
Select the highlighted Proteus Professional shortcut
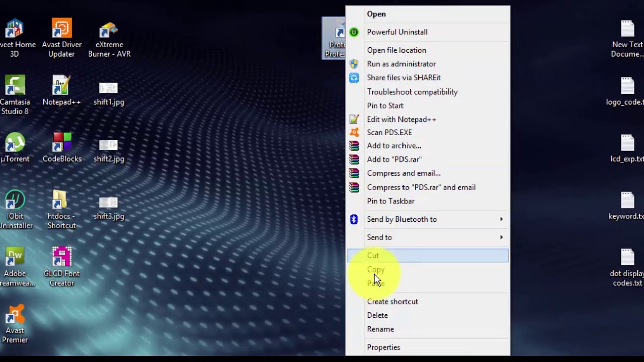click(x=334, y=38)
